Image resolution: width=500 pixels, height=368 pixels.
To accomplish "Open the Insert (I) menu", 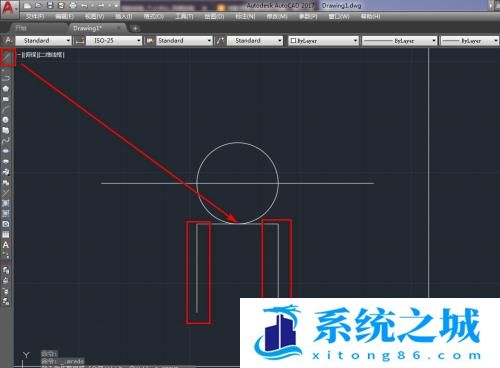I will click(124, 16).
